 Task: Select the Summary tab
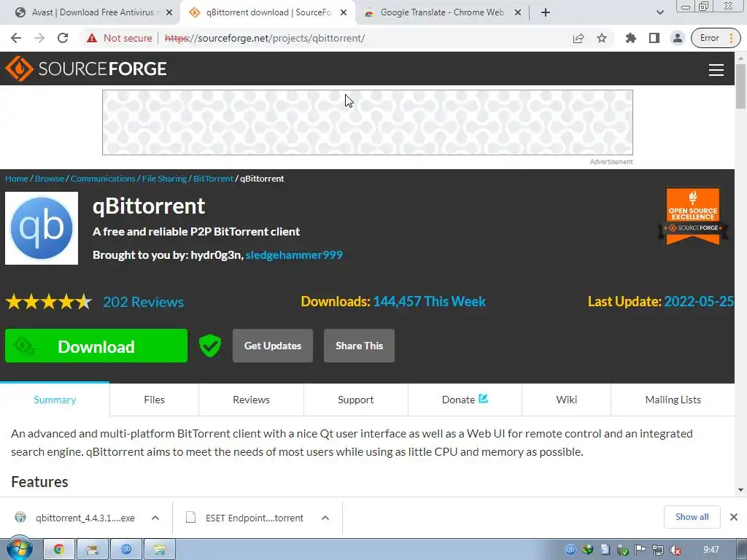point(55,400)
